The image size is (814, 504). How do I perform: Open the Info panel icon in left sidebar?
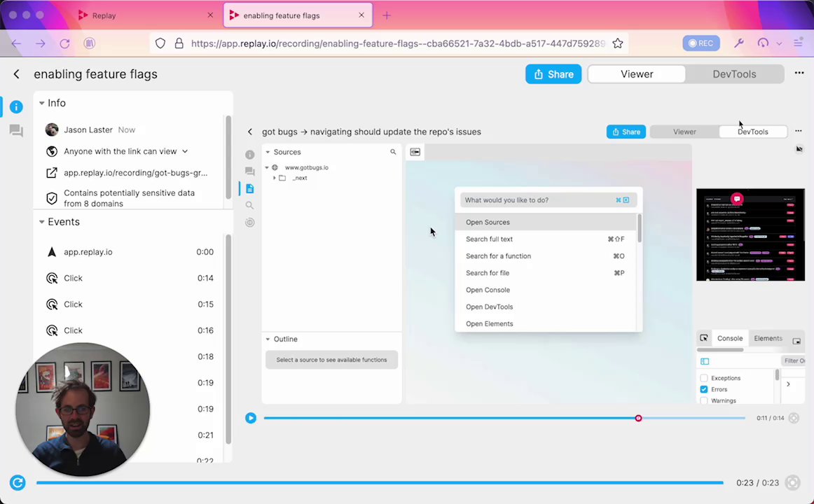(16, 107)
